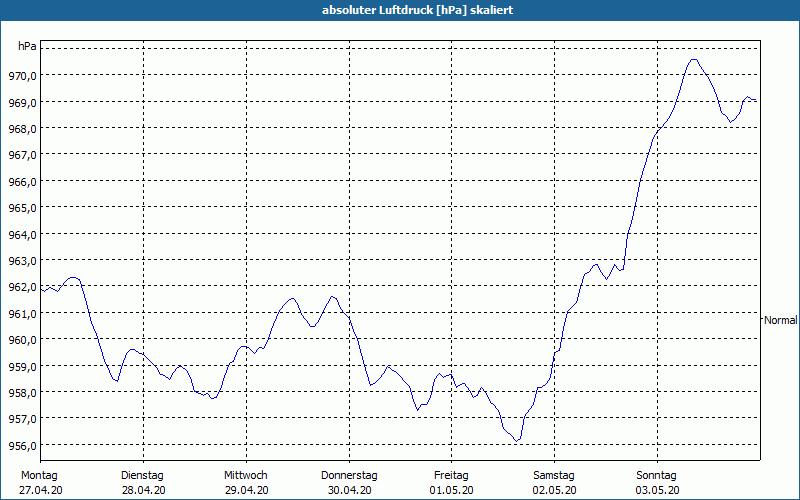Select the 969,0 axis value
Image resolution: width=800 pixels, height=500 pixels.
click(22, 103)
